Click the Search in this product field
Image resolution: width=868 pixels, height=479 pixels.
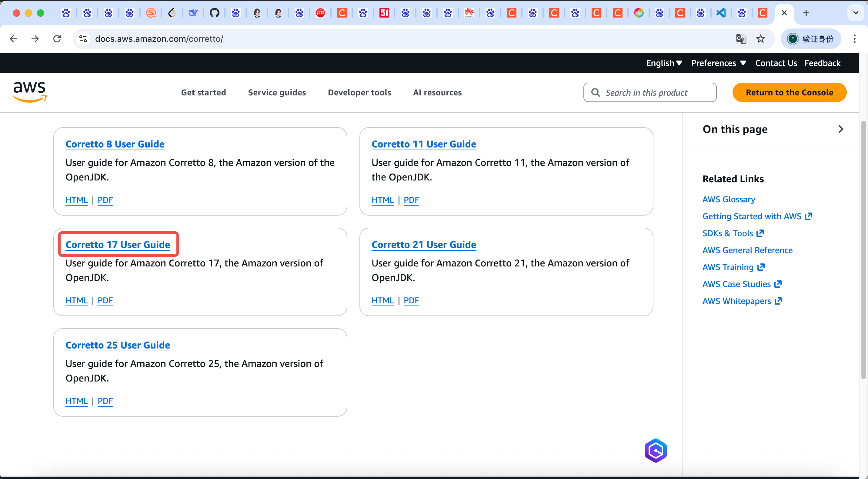pyautogui.click(x=650, y=92)
